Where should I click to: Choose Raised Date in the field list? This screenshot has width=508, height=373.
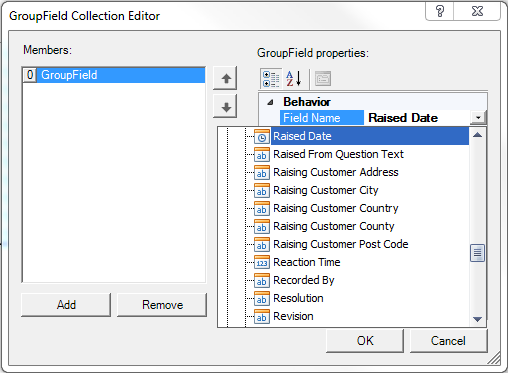[x=370, y=136]
